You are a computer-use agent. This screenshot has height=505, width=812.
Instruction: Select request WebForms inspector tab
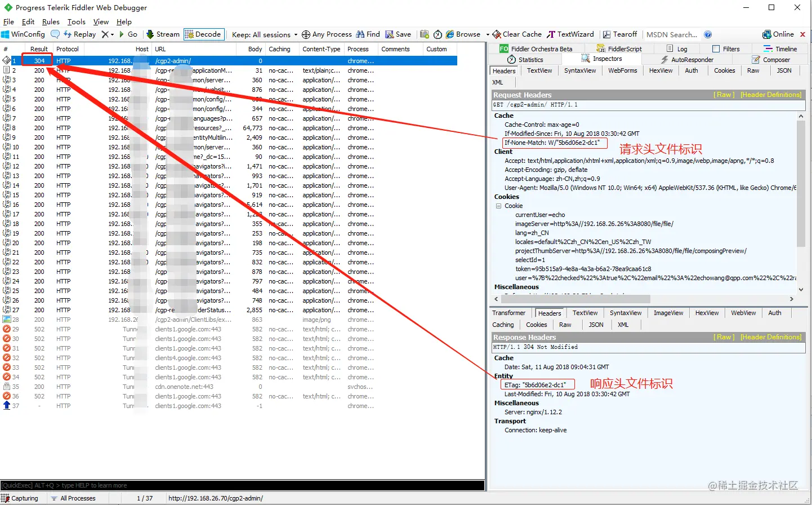click(x=623, y=70)
